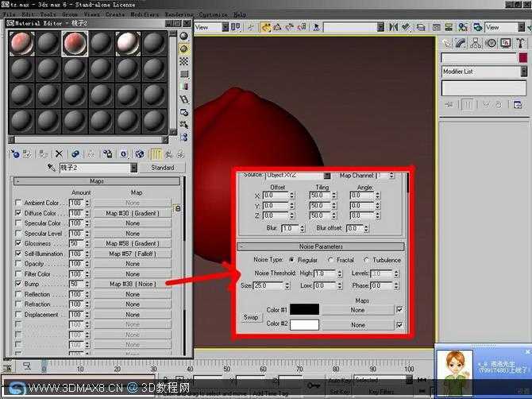Image resolution: width=532 pixels, height=399 pixels.
Task: Click Render Scene dialog icon
Action: coord(478,27)
